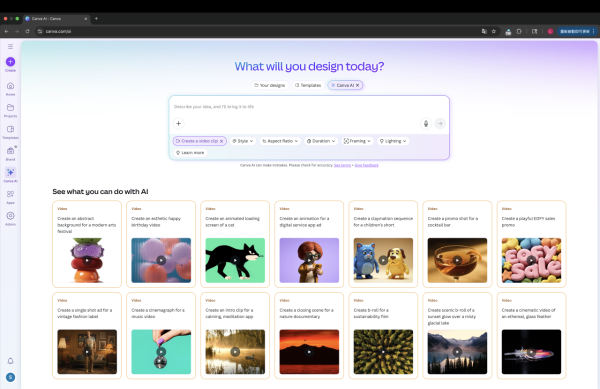Viewport: 600px width, 389px height.
Task: Click browser forward arrow
Action: (x=17, y=31)
